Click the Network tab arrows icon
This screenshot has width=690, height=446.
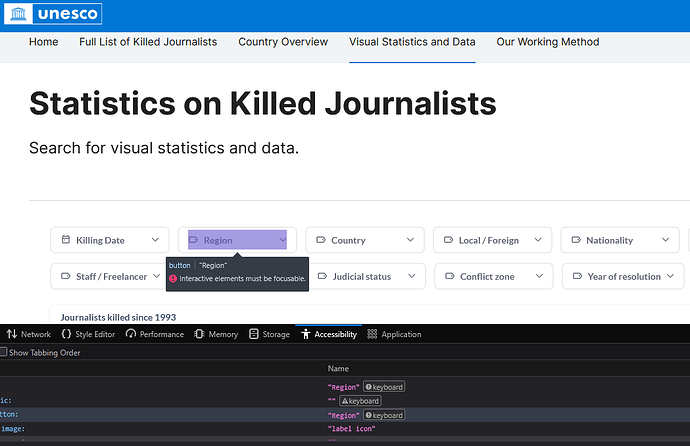(12, 334)
